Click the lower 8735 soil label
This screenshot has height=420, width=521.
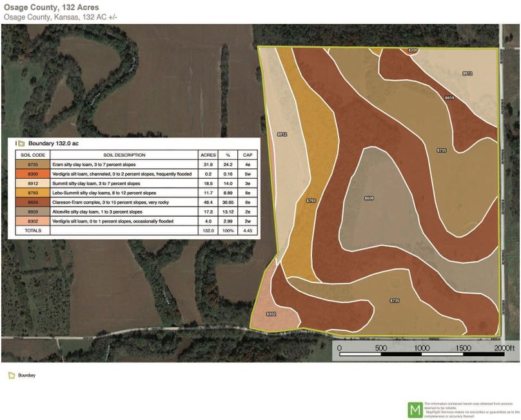(394, 299)
